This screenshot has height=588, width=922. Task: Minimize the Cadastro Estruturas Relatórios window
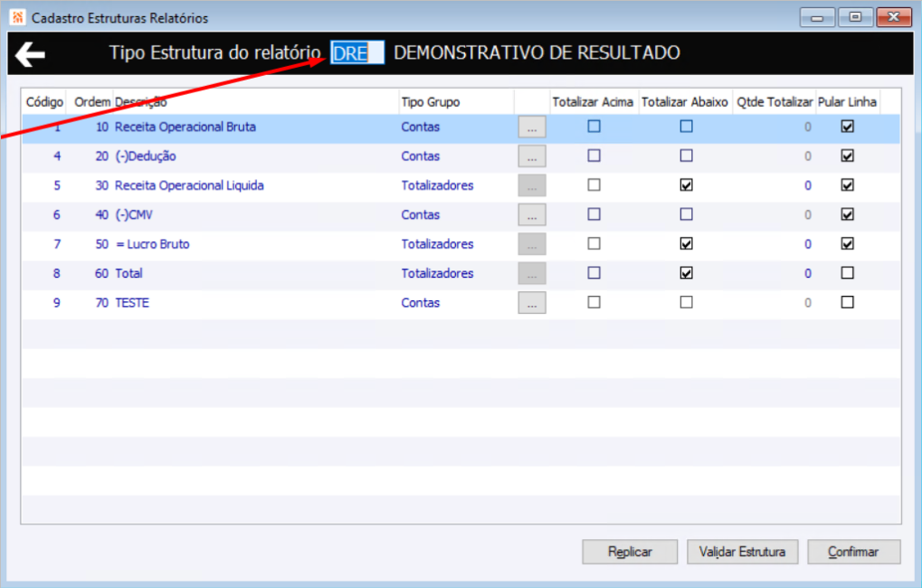point(817,17)
